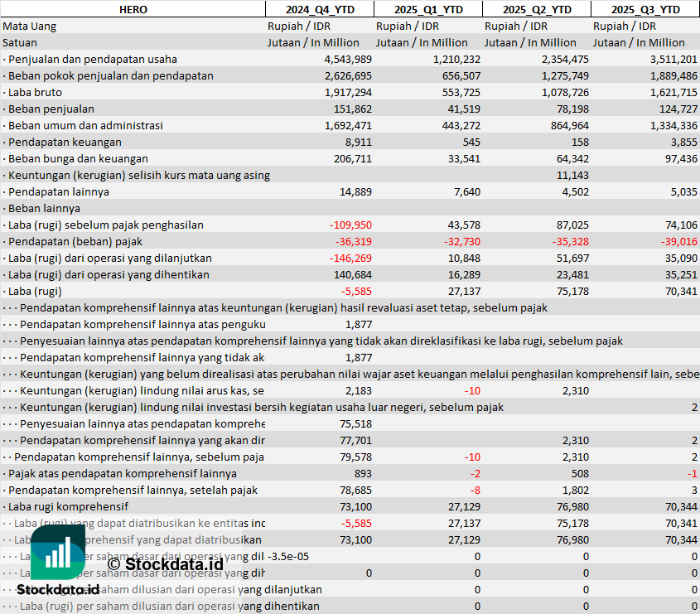Click the 14,889 value cell
This screenshot has width=700, height=614.
[x=355, y=191]
